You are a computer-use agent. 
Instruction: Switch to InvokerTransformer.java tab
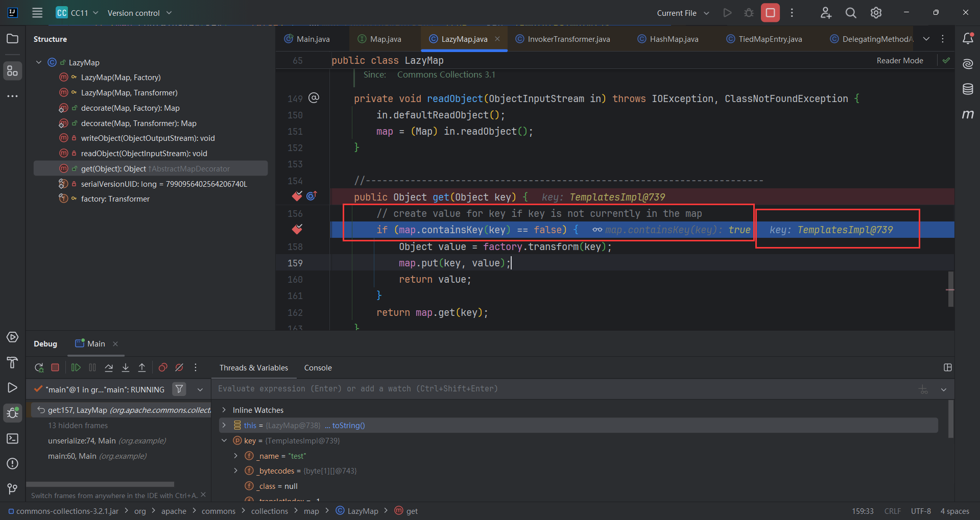(x=563, y=39)
